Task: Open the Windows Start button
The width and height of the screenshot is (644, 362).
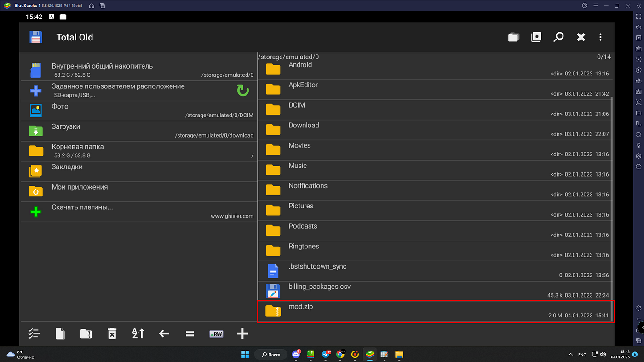Action: pyautogui.click(x=245, y=354)
